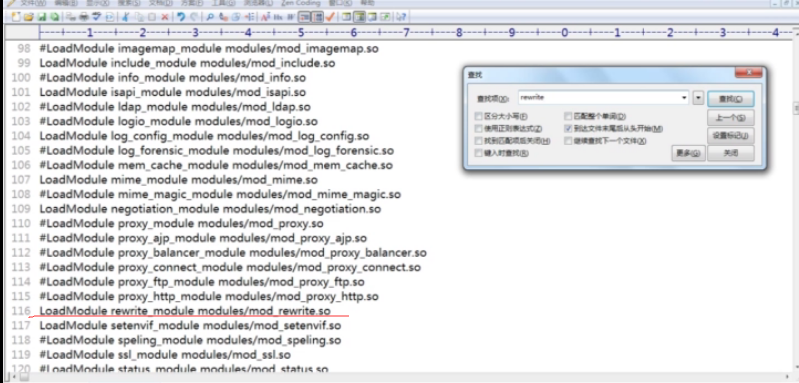
Task: Click the orange checkmark toolbar icon
Action: pos(330,17)
